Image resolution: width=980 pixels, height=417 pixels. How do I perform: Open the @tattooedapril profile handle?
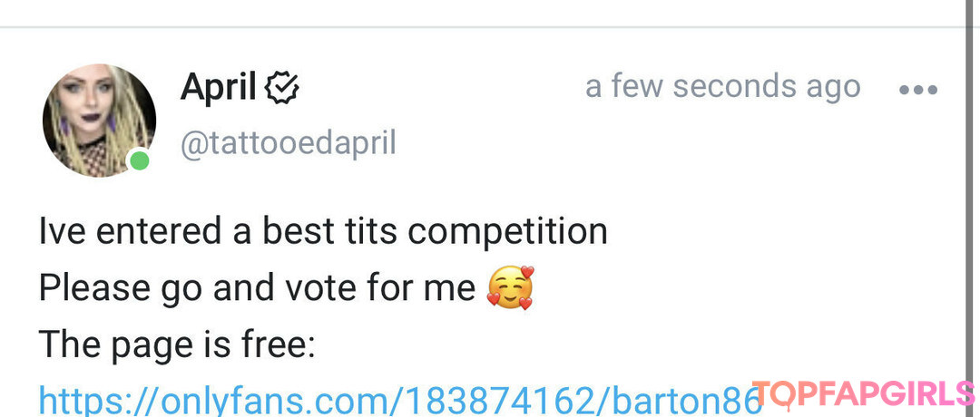point(289,143)
